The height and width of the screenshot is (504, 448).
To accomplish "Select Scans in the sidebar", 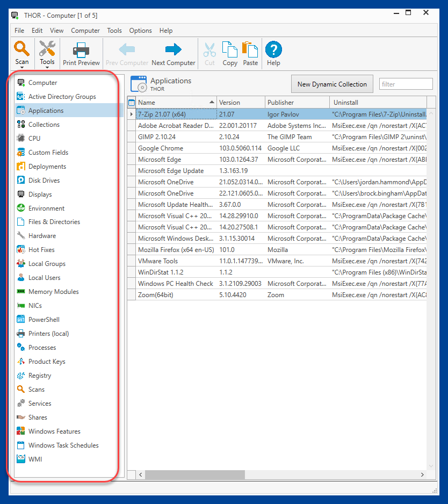I will [37, 390].
